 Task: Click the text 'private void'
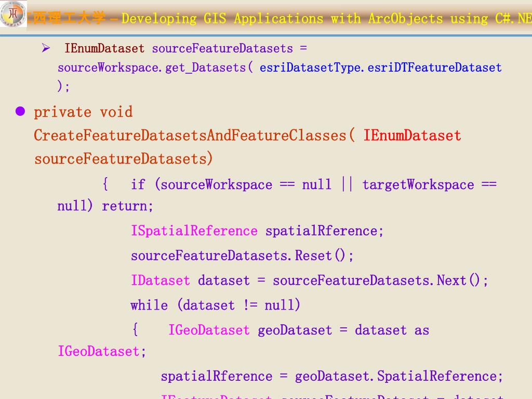[84, 112]
